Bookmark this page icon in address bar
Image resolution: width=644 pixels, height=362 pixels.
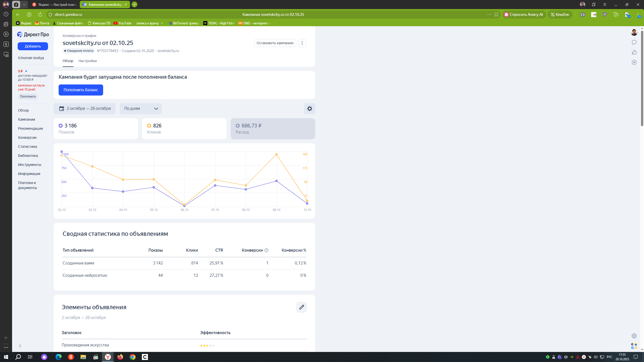(x=496, y=15)
